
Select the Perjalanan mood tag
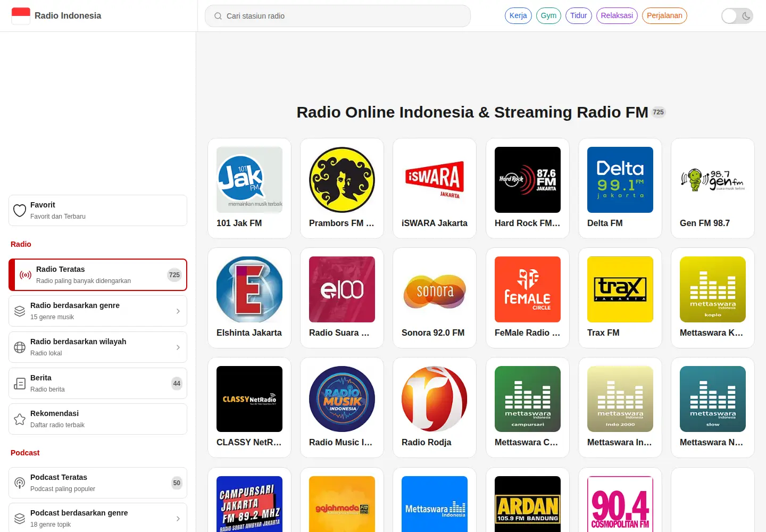pyautogui.click(x=664, y=15)
